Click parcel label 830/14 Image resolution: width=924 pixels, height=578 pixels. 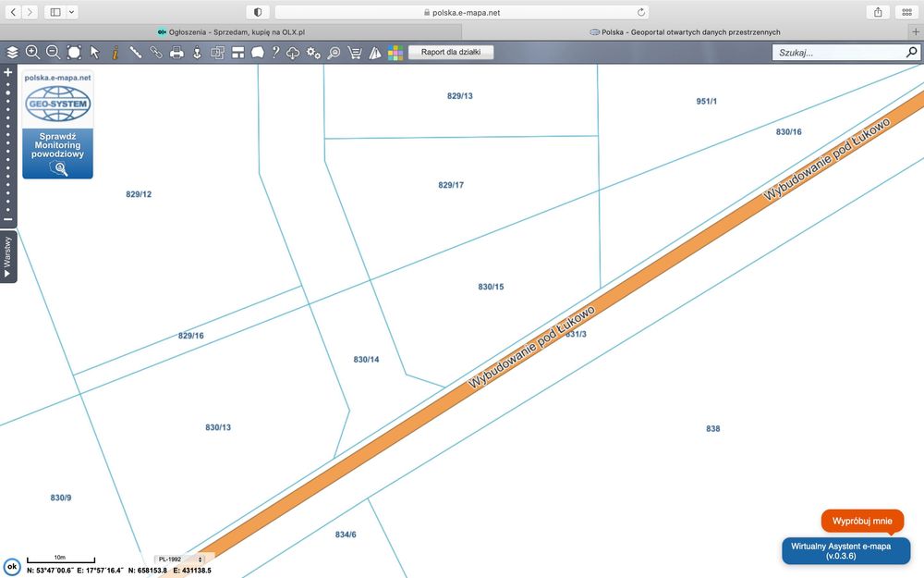point(366,359)
